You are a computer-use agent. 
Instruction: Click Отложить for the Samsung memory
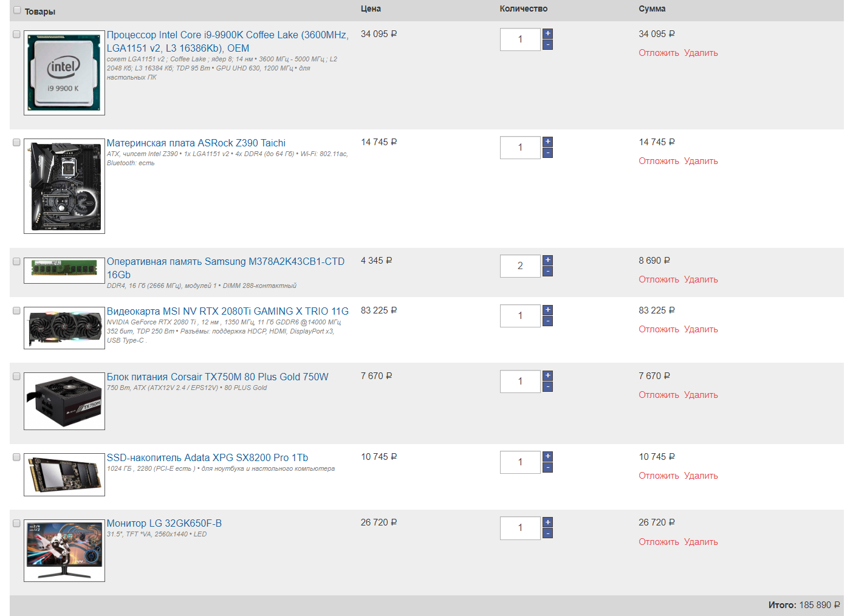pos(659,279)
